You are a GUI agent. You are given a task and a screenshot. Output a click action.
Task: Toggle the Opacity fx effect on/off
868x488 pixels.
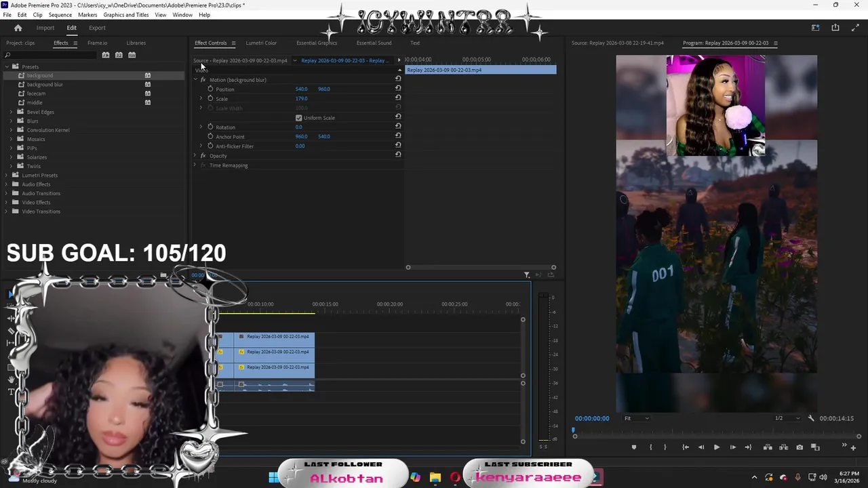(203, 156)
